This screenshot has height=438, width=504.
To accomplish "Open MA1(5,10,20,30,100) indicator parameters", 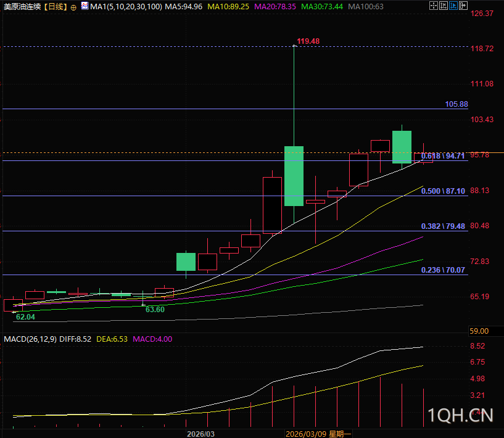I will pos(126,7).
